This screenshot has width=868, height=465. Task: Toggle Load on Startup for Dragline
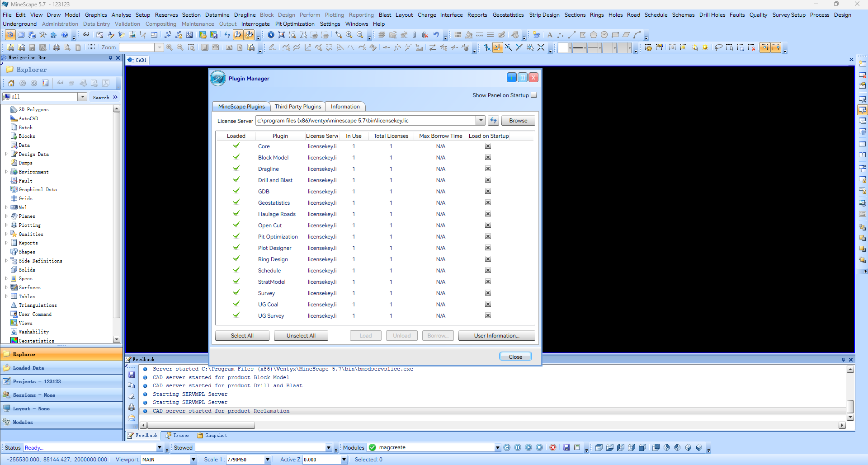tap(488, 169)
